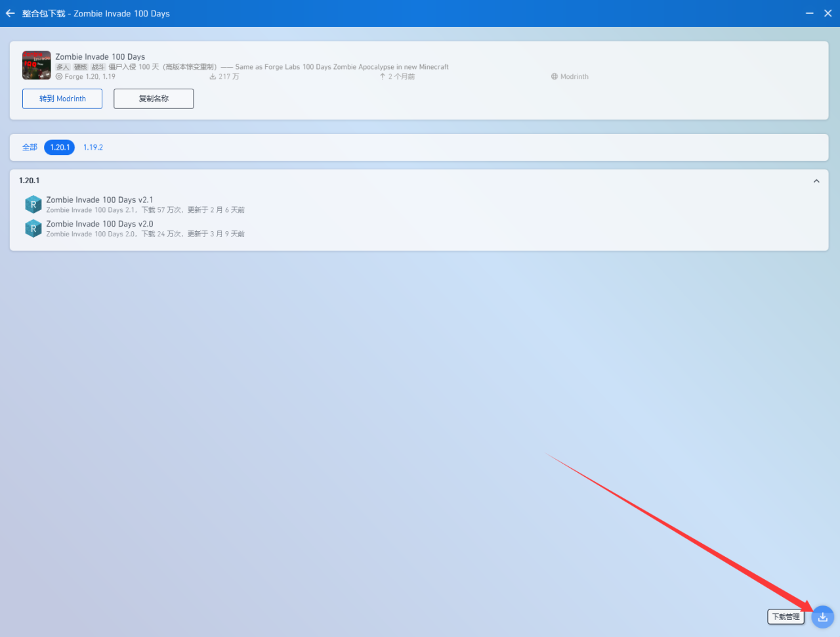
Task: Click the R icon beside v2.0
Action: pyautogui.click(x=33, y=229)
